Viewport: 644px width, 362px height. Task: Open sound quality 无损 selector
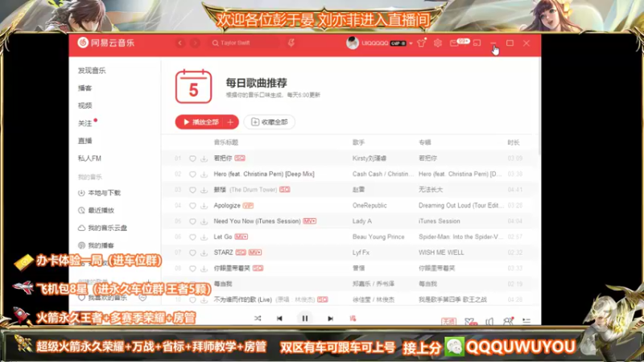point(448,321)
